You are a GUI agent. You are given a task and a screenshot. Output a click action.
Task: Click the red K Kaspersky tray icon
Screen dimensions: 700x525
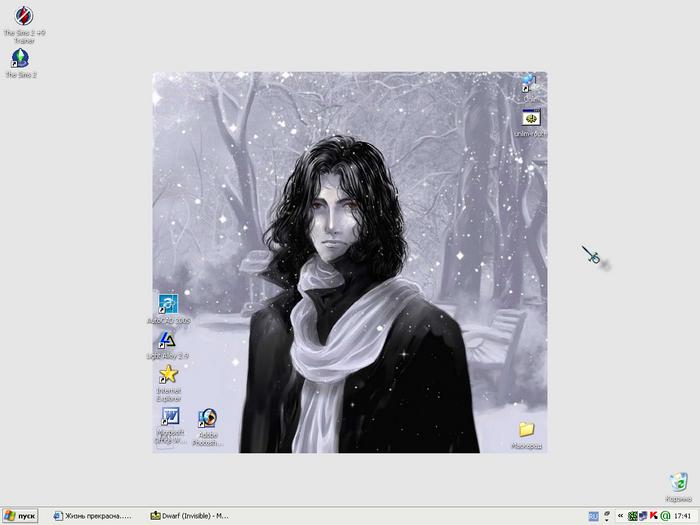pyautogui.click(x=654, y=516)
